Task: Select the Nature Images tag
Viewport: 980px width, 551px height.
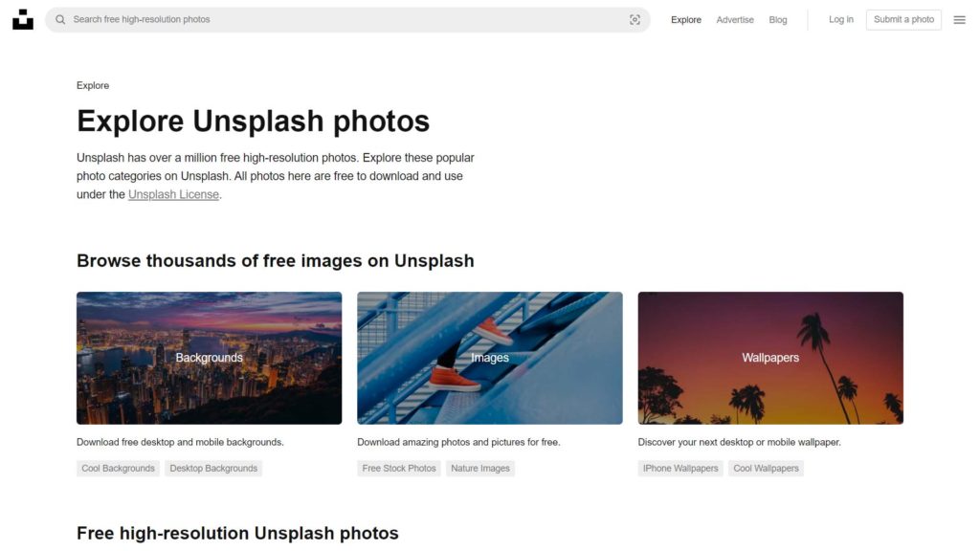Action: (x=480, y=469)
